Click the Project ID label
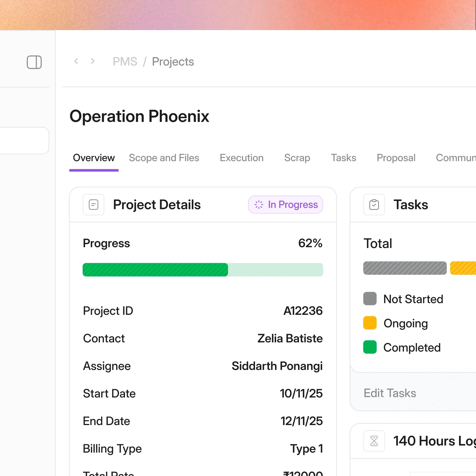 108,311
